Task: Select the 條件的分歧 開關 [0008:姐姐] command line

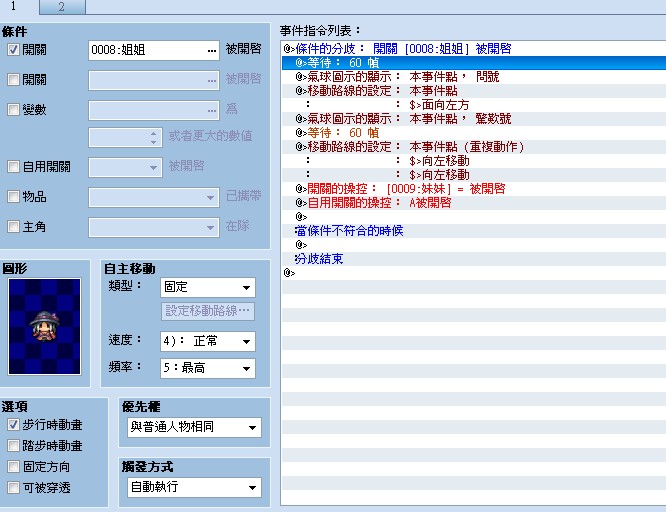Action: [474, 48]
